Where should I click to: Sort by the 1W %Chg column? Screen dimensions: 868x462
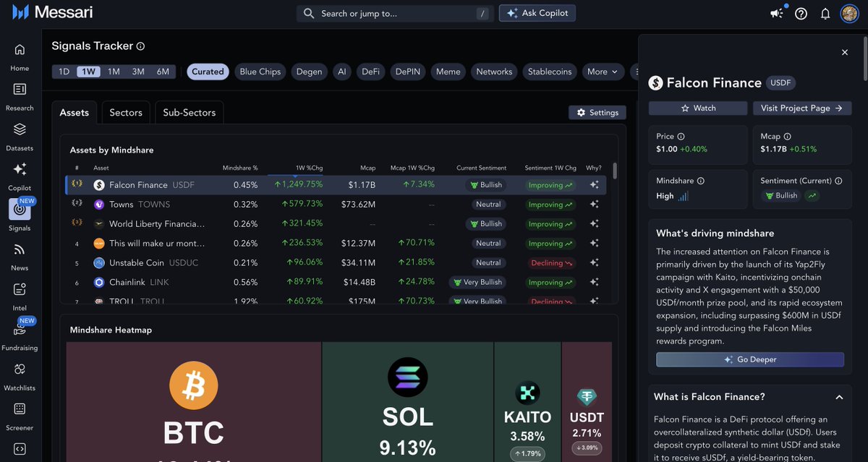click(x=309, y=168)
